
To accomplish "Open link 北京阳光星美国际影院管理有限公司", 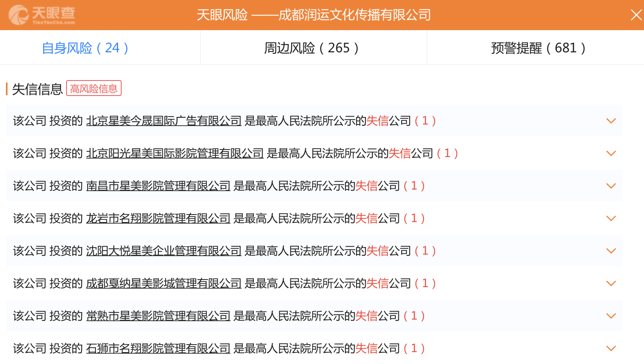I will point(175,153).
